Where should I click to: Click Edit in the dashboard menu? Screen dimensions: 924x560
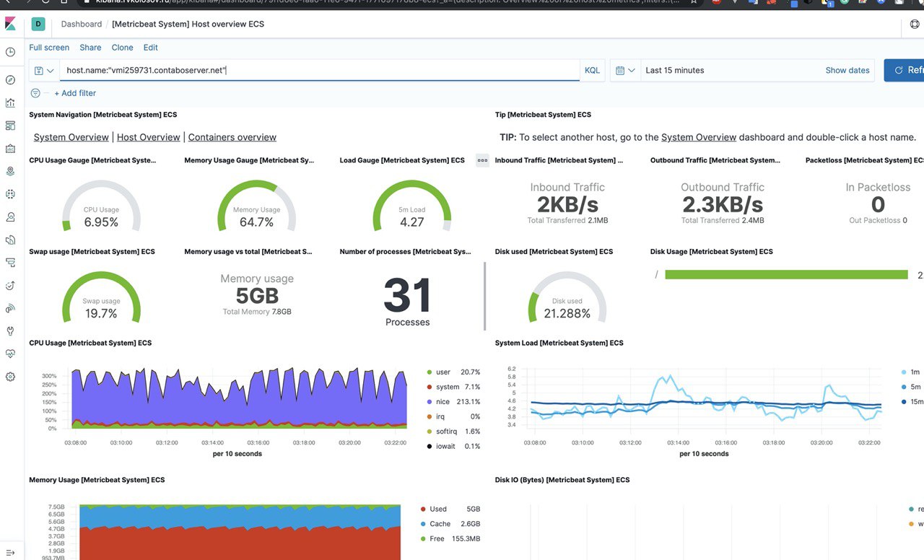click(x=150, y=48)
